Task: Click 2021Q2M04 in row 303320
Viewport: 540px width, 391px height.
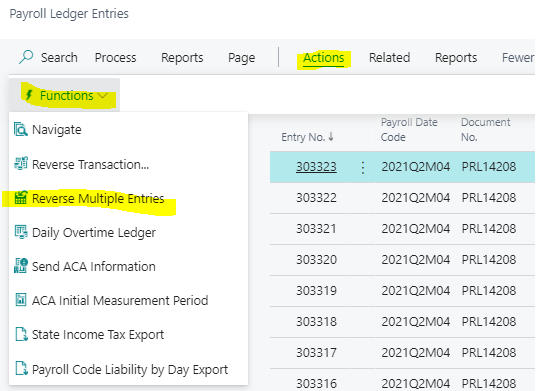Action: click(415, 260)
